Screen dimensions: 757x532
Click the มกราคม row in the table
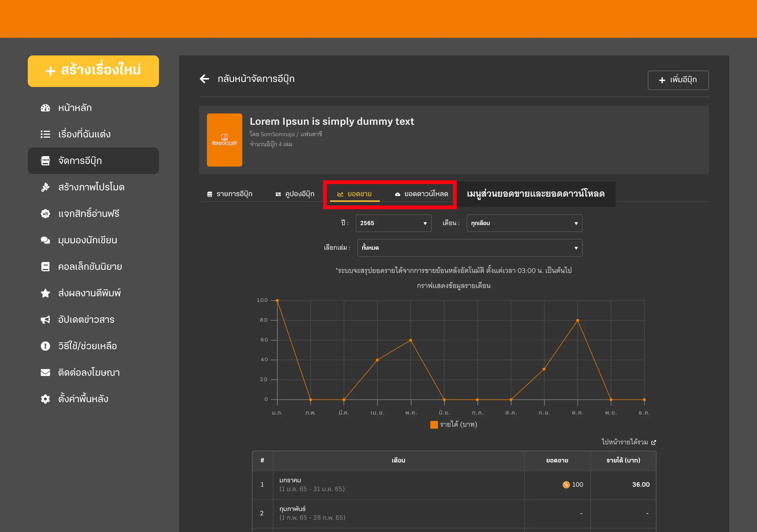tap(454, 485)
